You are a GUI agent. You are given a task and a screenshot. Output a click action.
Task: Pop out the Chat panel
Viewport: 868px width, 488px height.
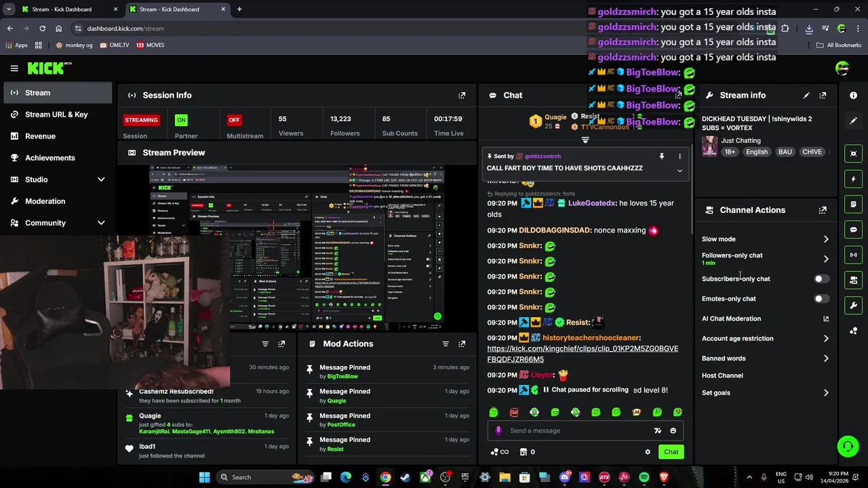(678, 96)
